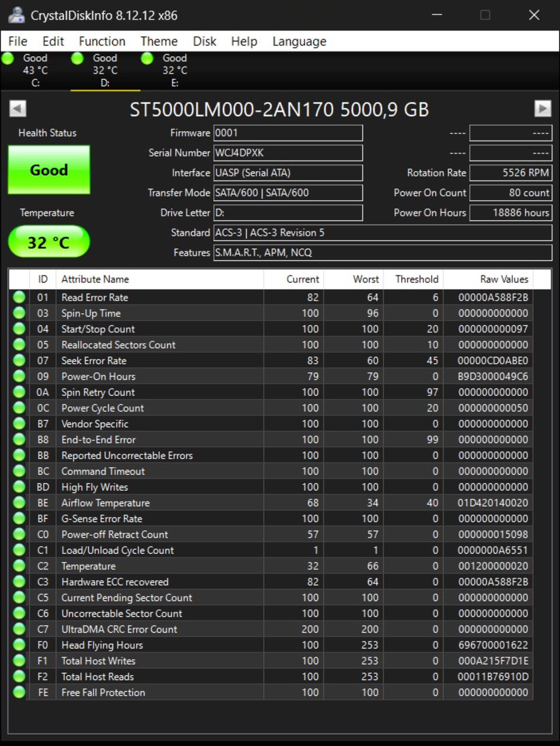Viewport: 560px width, 746px height.
Task: Click status icon of Current Pending Sector Count row
Action: (x=19, y=597)
